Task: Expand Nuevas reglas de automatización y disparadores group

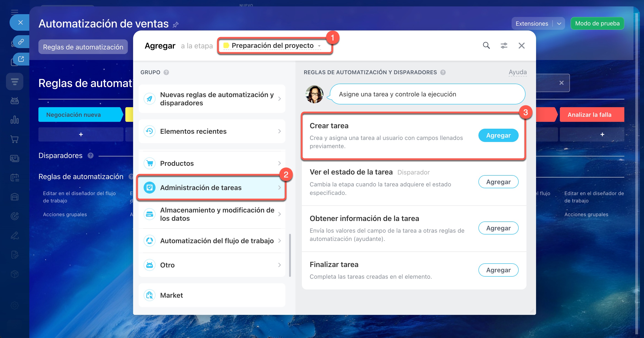Action: click(212, 99)
